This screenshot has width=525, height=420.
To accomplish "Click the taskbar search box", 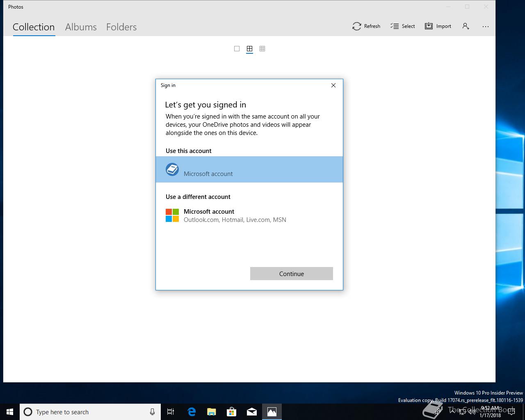I will [x=90, y=412].
